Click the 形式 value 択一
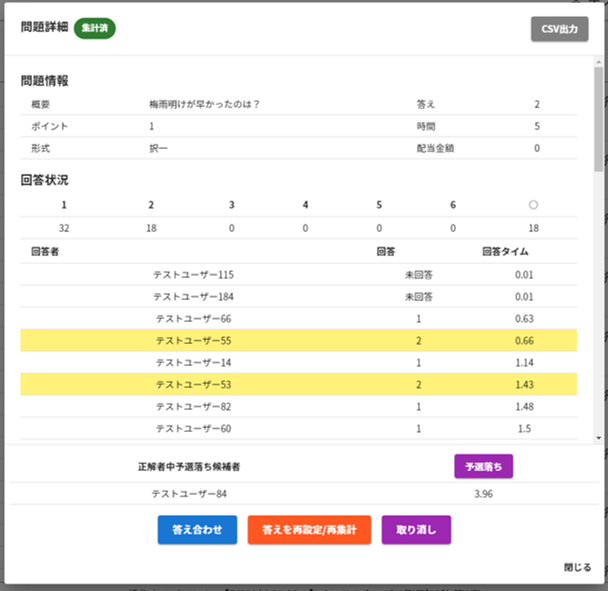 coord(159,148)
